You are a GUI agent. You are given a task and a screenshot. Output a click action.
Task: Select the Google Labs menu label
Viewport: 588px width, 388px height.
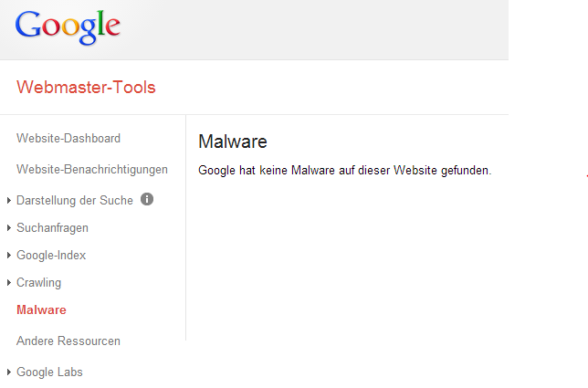click(49, 372)
